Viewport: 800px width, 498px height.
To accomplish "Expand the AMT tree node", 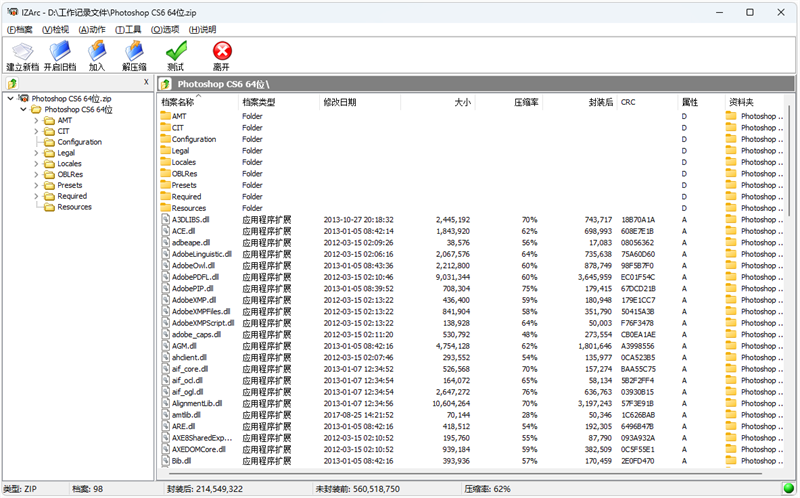I will pos(36,120).
